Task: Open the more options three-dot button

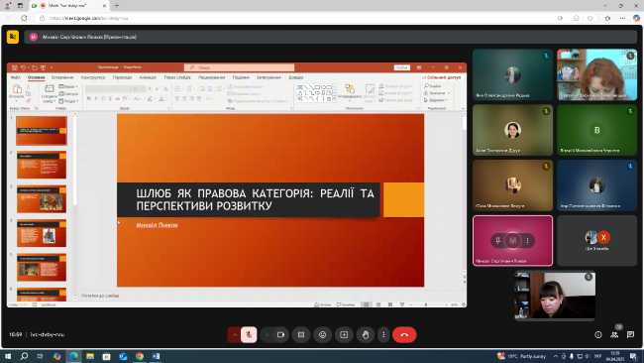Action: point(383,335)
